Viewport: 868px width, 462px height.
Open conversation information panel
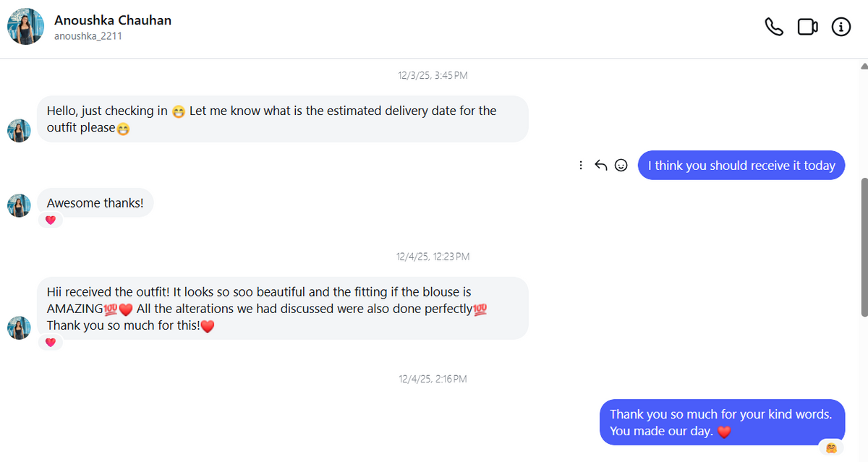tap(841, 27)
